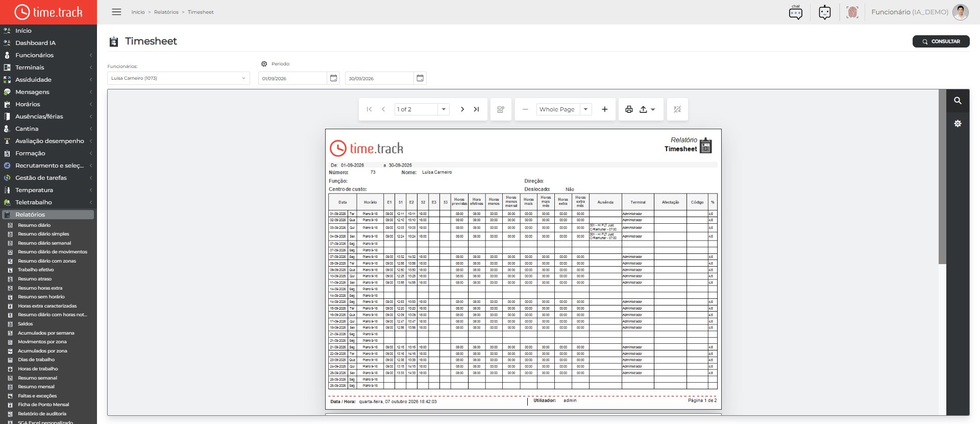Toggle the hamburger menu in the header

coord(116,12)
